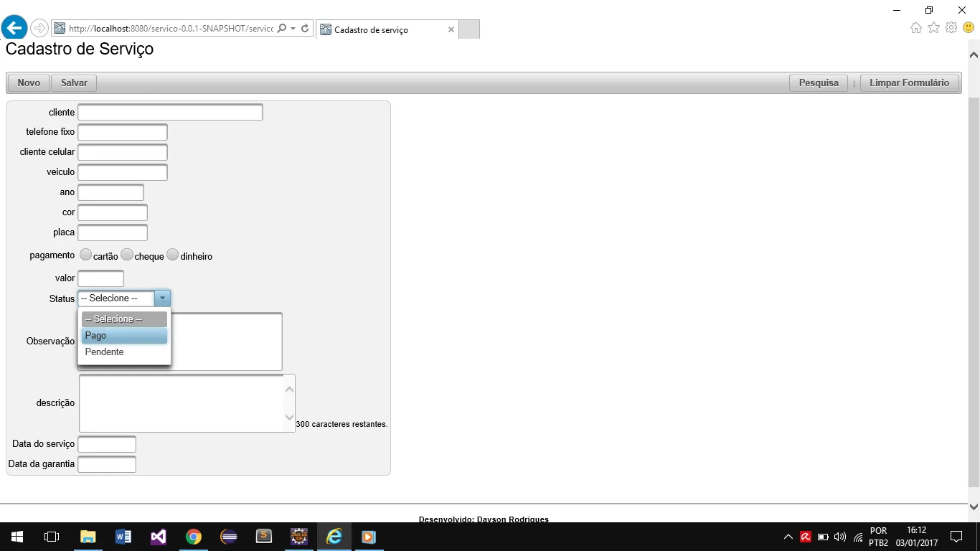Screen dimensions: 980x551
Task: Focus the cliente celular input field
Action: point(123,153)
